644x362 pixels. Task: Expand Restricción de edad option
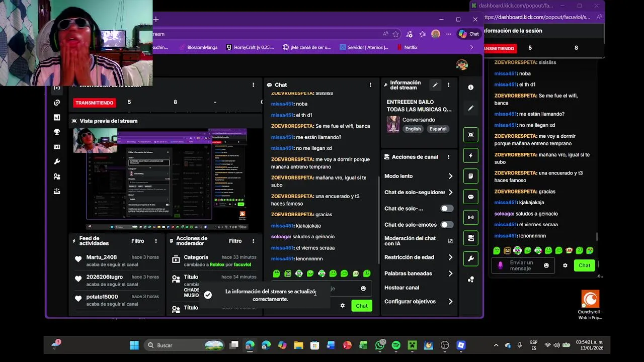(x=419, y=257)
